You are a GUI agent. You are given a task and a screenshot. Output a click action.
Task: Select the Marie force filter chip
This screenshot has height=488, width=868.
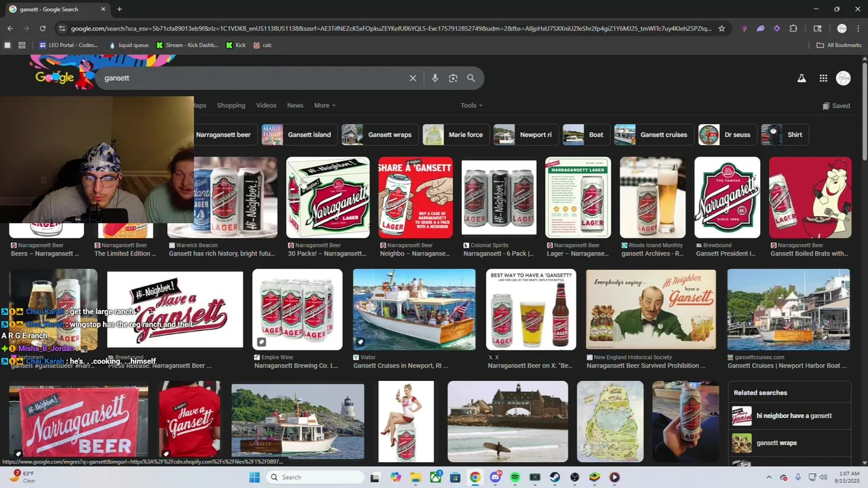(455, 135)
